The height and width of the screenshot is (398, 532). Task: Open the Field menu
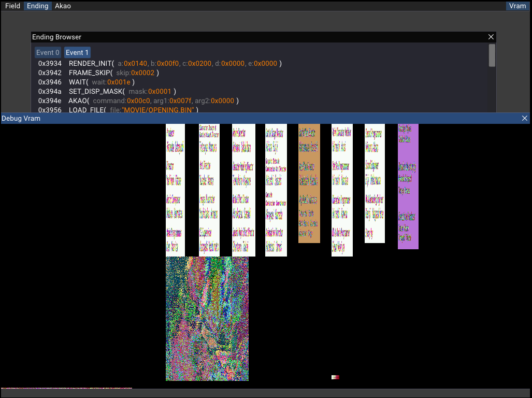(x=13, y=6)
